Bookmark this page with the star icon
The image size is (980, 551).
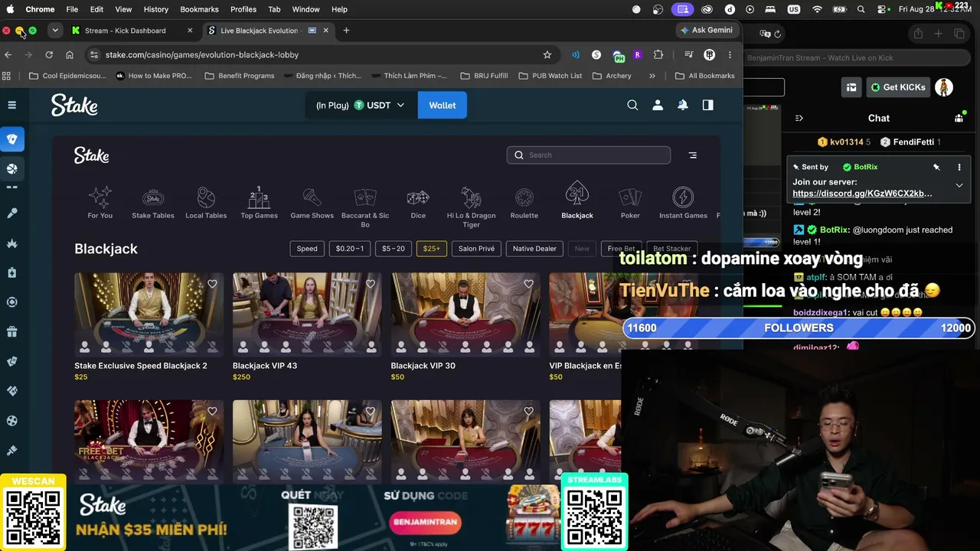(x=547, y=55)
